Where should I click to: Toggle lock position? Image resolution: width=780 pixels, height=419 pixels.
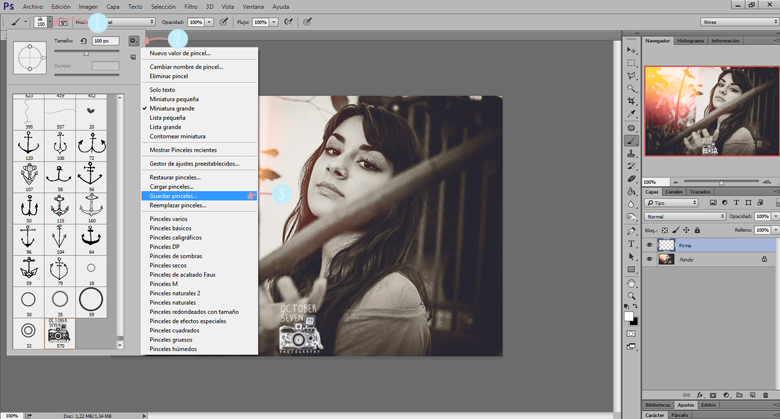(686, 230)
